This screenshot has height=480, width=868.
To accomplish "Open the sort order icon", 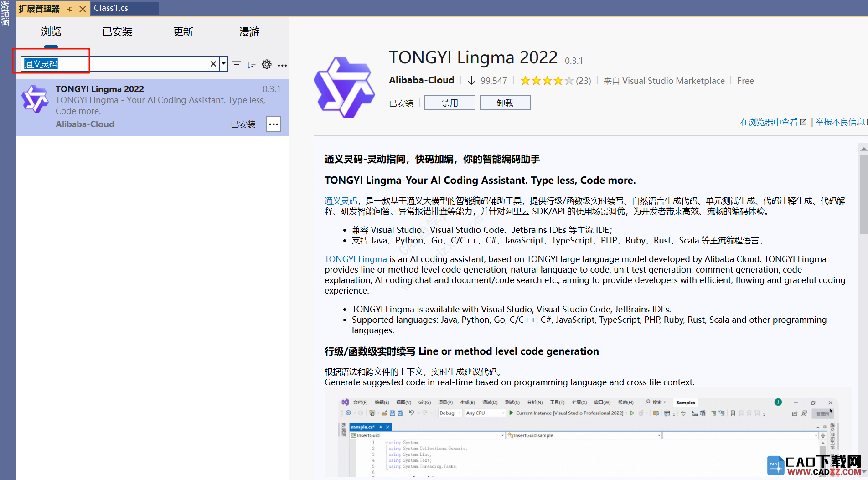I will (x=252, y=64).
